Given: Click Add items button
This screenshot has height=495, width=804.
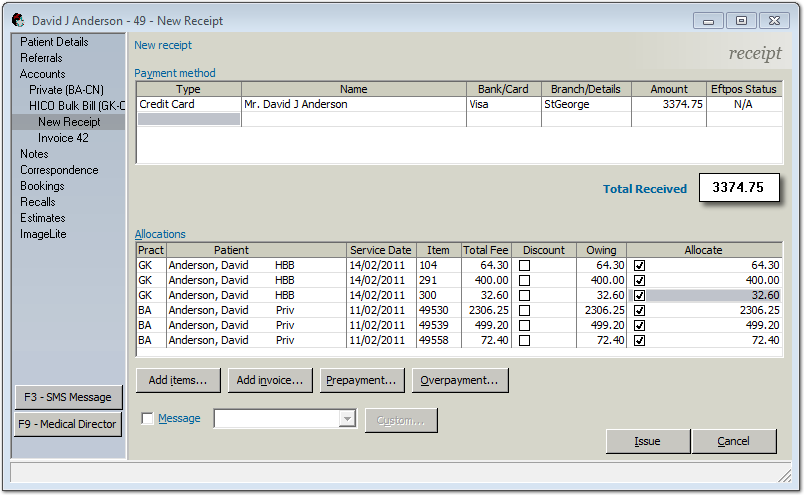Looking at the screenshot, I should pos(177,380).
